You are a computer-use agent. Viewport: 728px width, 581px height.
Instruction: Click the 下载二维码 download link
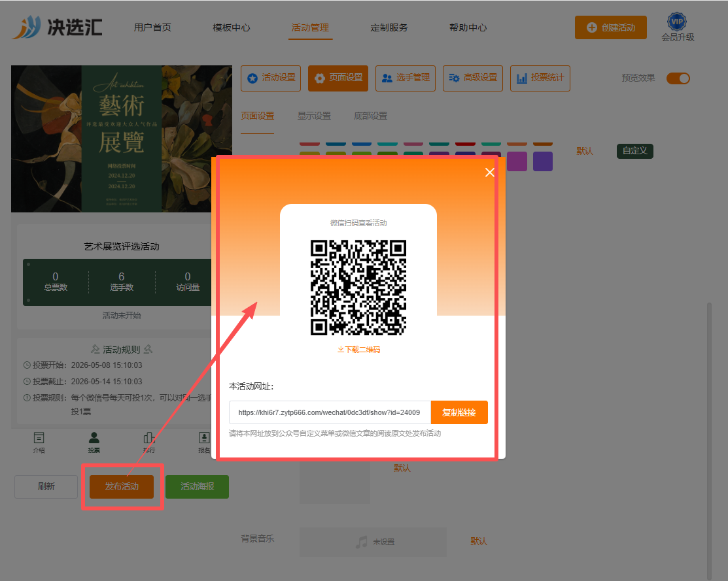pos(358,350)
